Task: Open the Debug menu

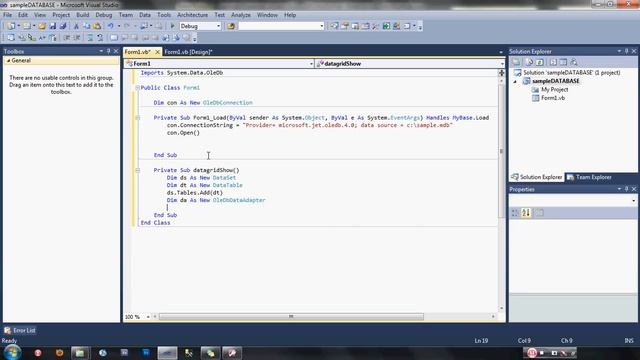Action: (104, 15)
